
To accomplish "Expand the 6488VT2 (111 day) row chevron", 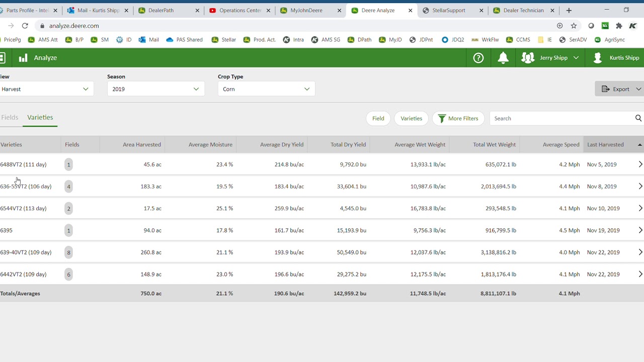I will click(x=640, y=164).
